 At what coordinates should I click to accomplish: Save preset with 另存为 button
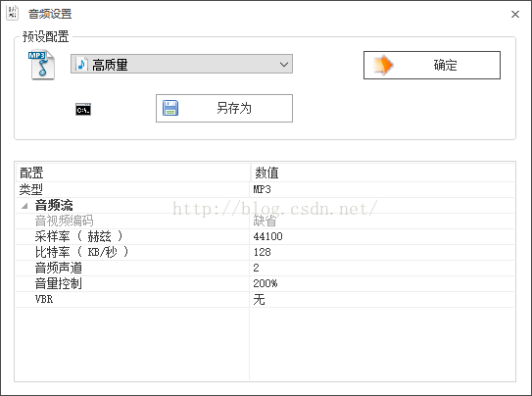tap(224, 108)
